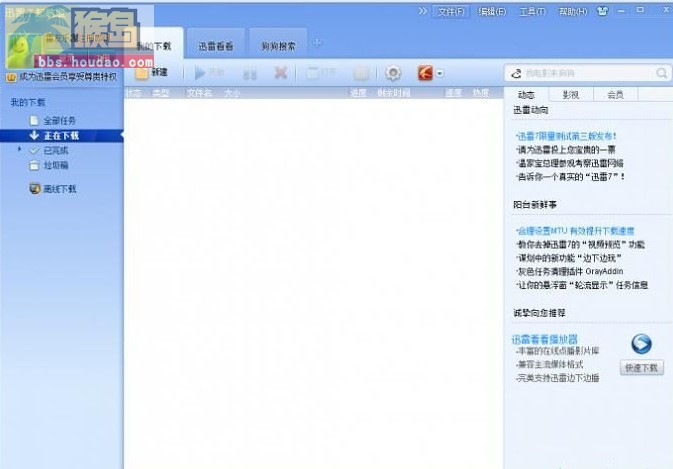The image size is (673, 469).
Task: Click the magnifier search icon
Action: pos(661,73)
